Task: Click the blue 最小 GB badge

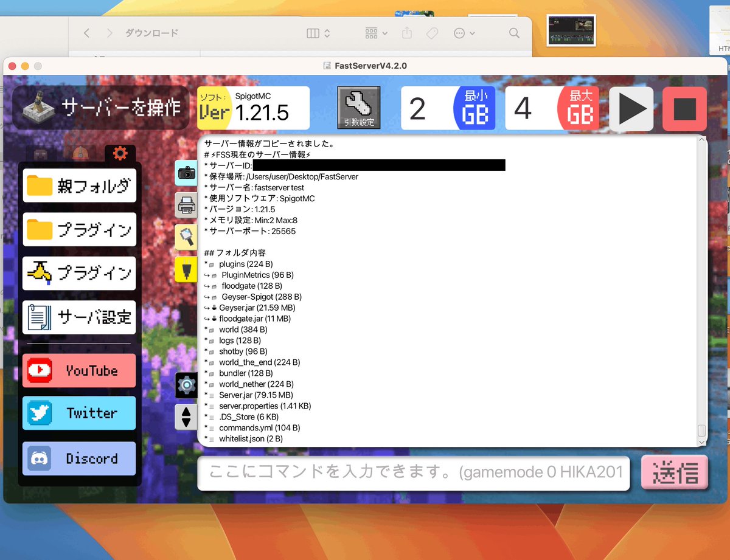Action: (x=474, y=108)
